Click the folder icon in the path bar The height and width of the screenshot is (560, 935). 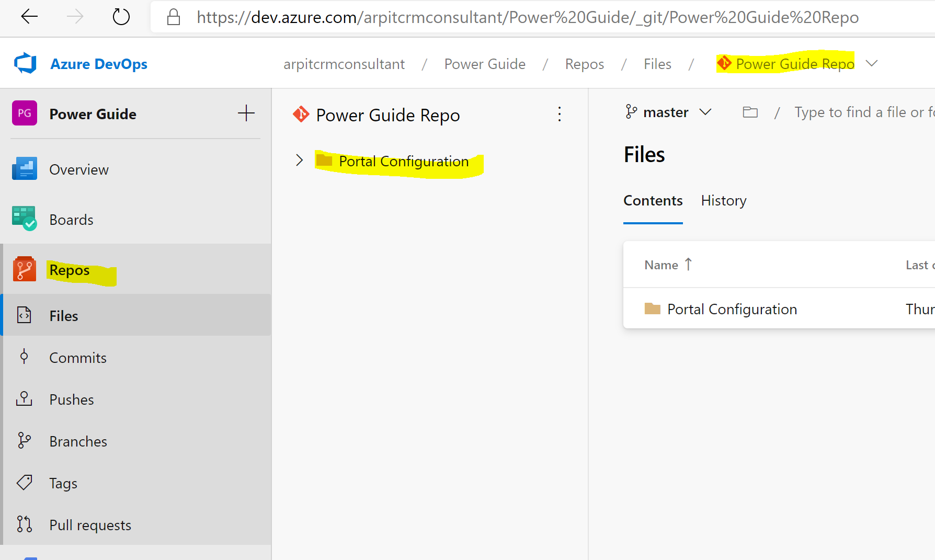[750, 112]
